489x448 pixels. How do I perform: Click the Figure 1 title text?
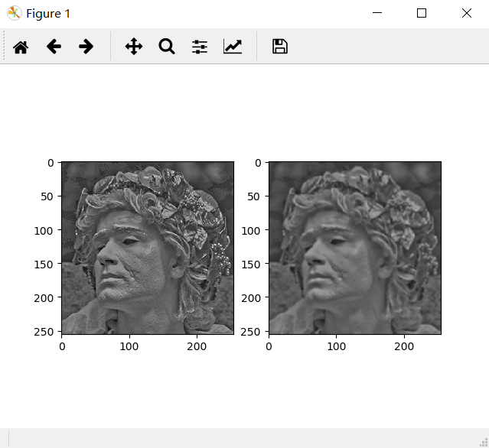point(48,14)
